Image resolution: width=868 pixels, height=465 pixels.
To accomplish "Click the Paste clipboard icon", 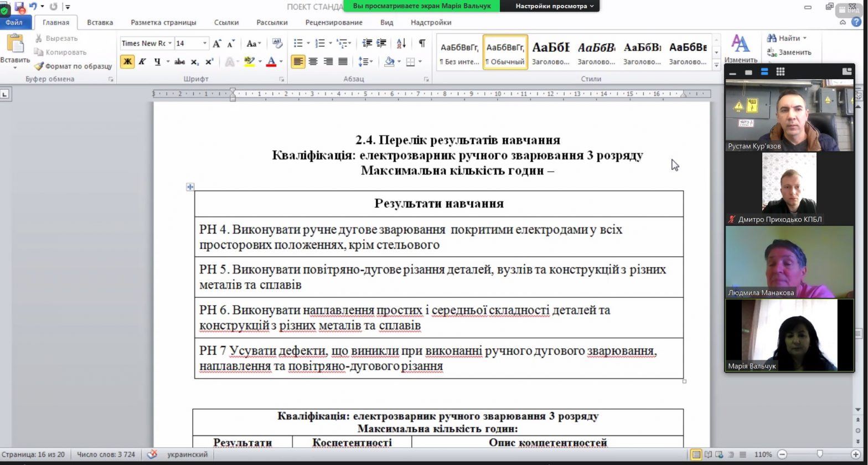I will [15, 44].
